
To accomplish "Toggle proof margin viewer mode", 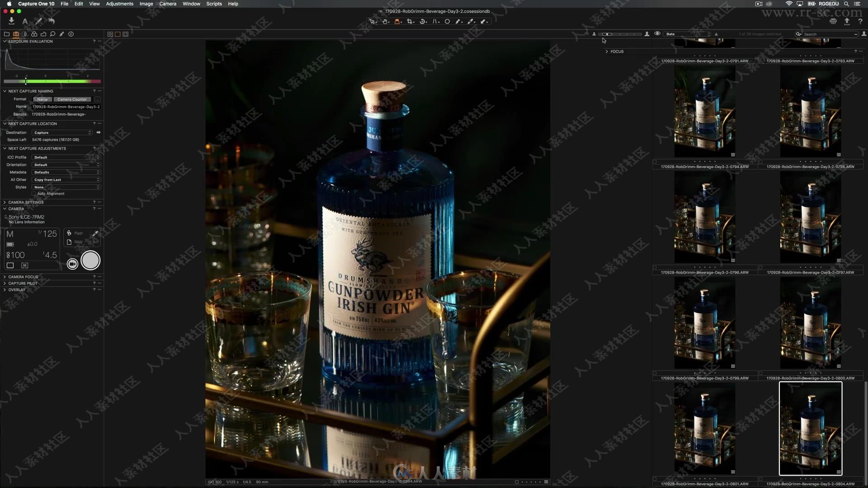I will coord(125,34).
